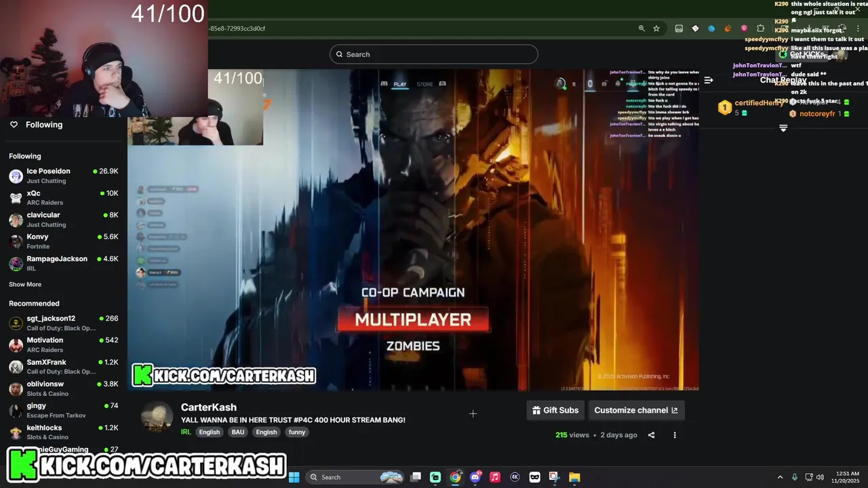Viewport: 868px width, 488px height.
Task: Click the Customize channel button
Action: point(636,410)
